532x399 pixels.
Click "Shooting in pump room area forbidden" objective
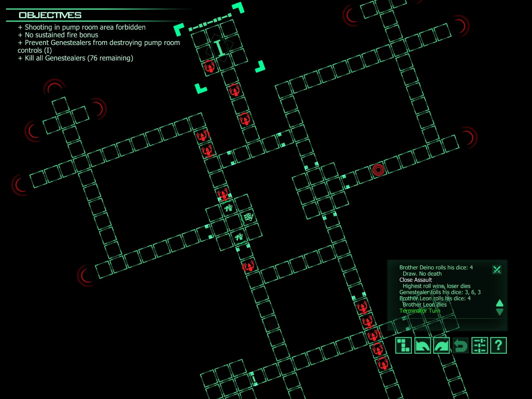(x=82, y=27)
